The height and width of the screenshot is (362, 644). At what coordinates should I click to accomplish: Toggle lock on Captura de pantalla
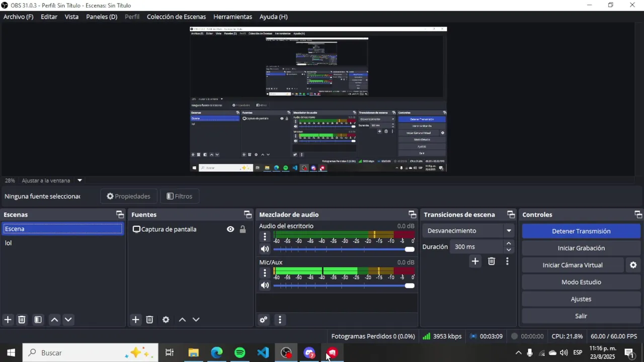243,229
